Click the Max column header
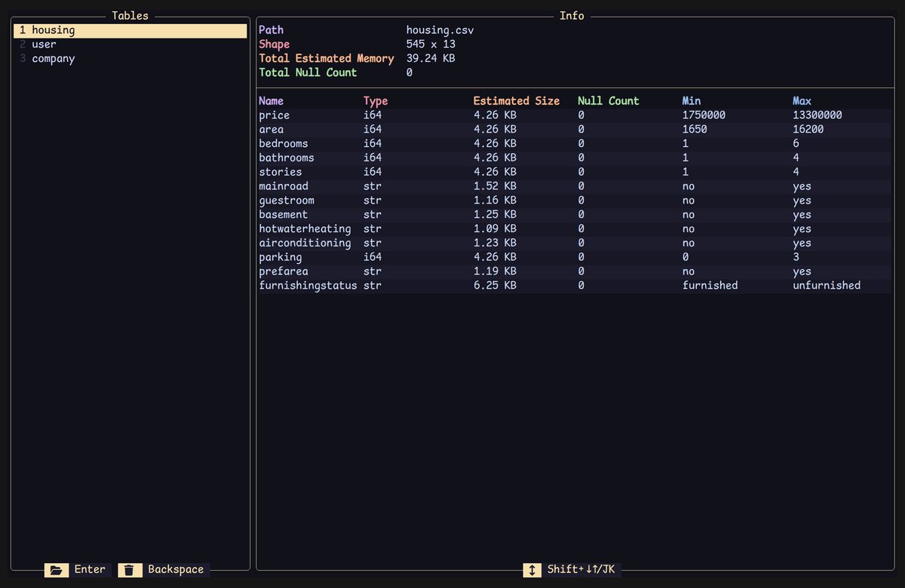Screen dimensions: 905x588 click(802, 101)
